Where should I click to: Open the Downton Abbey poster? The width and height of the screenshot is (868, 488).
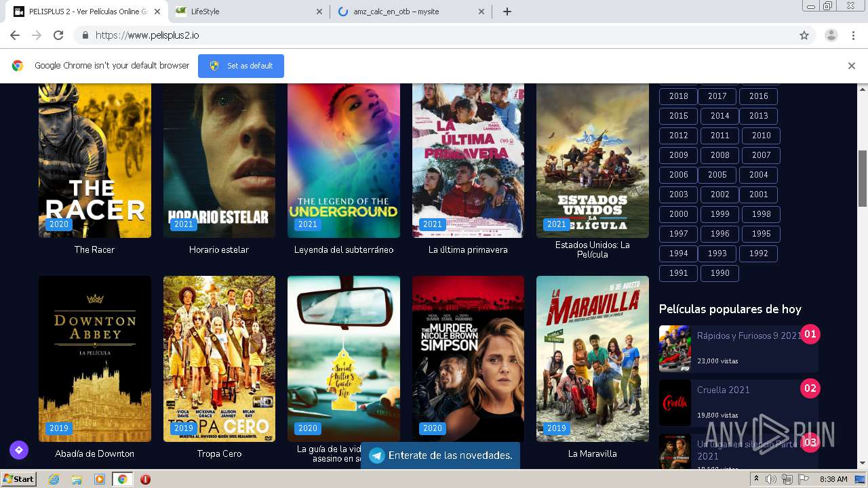tap(95, 359)
